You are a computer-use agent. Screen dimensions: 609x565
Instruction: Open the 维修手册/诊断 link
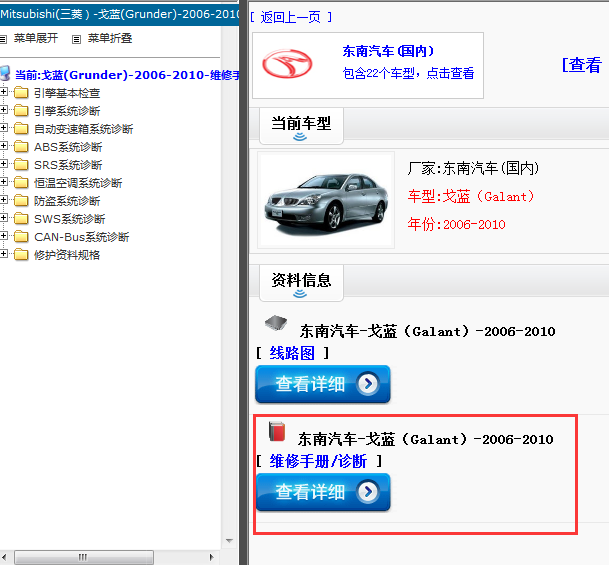point(318,461)
